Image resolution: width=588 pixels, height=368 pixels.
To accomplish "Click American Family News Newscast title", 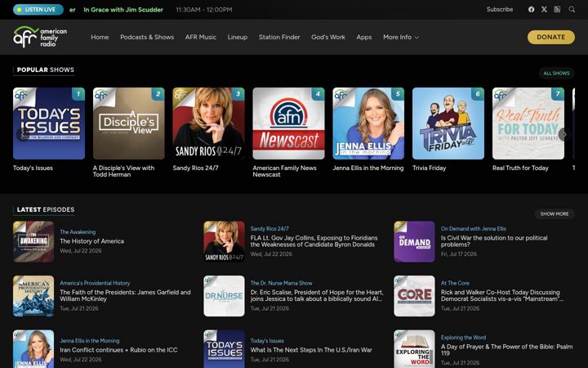I will [285, 171].
